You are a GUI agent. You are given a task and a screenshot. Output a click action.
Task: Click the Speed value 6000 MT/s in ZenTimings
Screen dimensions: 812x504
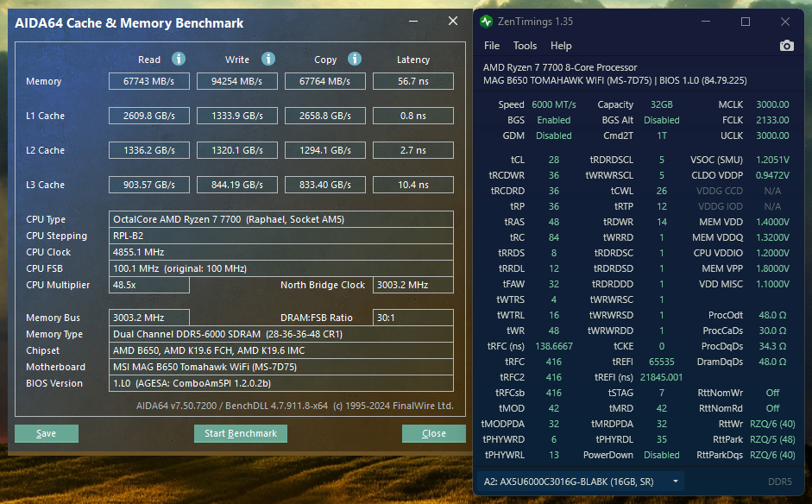click(x=554, y=104)
